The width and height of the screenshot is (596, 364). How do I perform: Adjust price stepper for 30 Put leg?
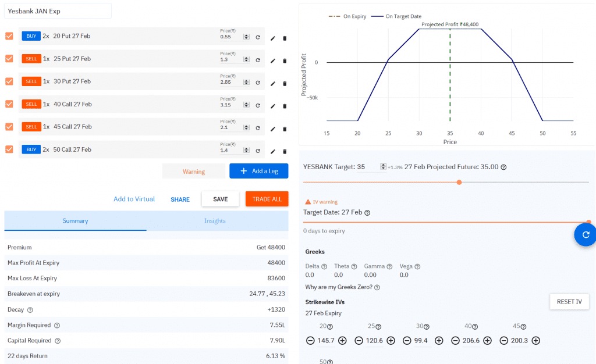click(246, 82)
